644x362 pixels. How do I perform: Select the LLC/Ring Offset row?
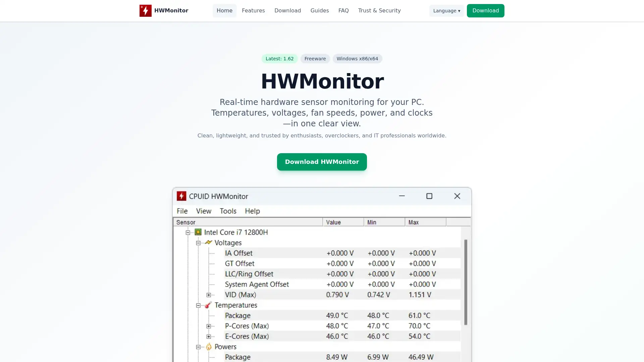[x=342, y=274]
